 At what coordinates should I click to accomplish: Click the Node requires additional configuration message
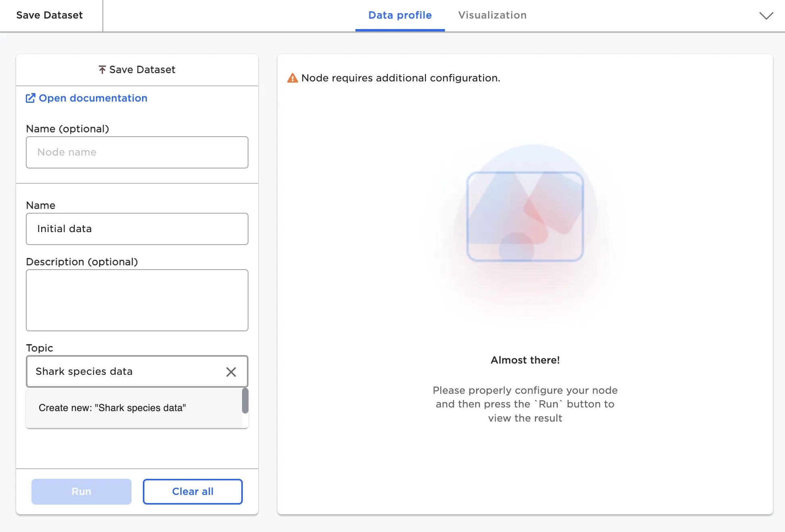click(400, 78)
